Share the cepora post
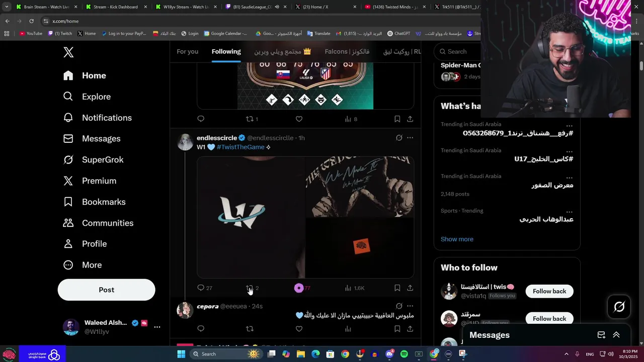The image size is (644, 362). click(x=410, y=329)
